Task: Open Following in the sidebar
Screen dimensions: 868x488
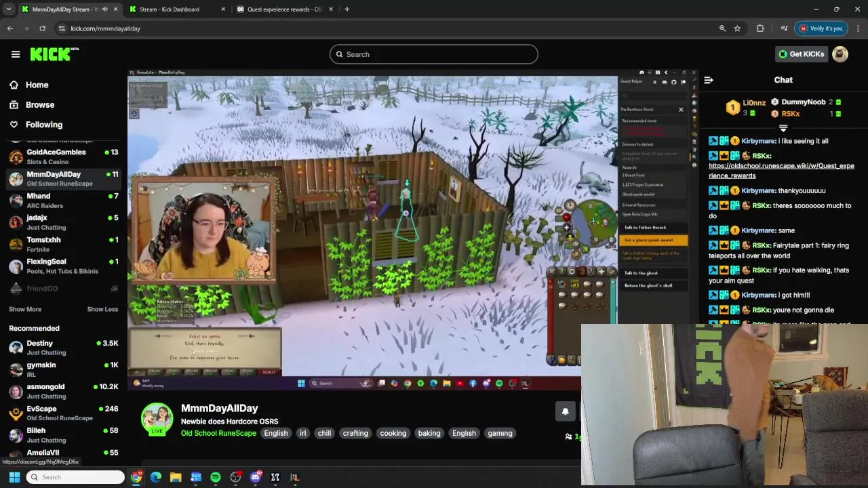Action: 44,125
